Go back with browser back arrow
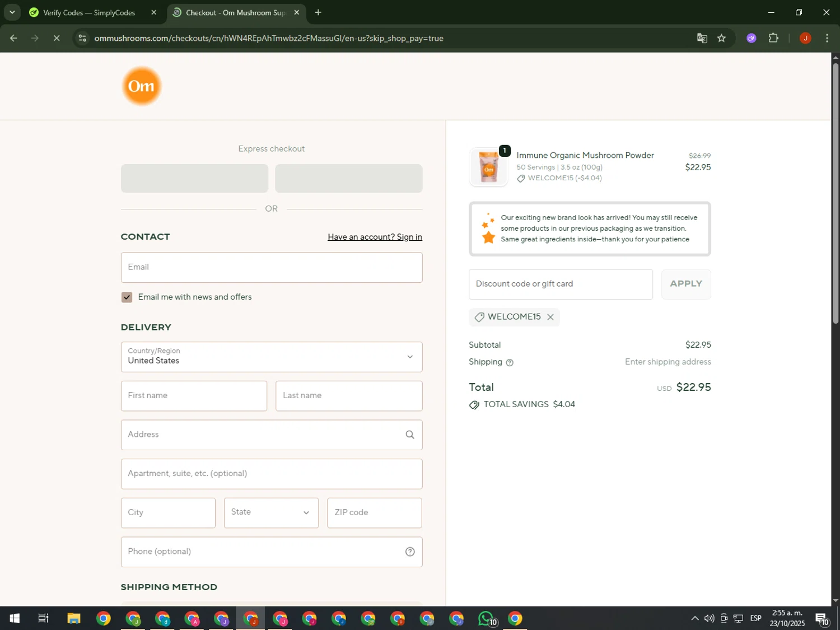 pos(13,38)
